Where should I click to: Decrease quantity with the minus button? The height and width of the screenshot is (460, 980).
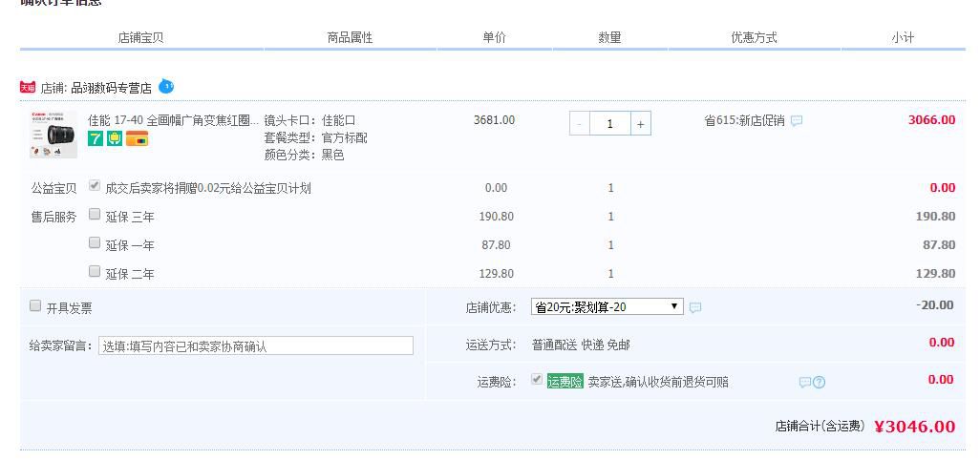point(580,123)
